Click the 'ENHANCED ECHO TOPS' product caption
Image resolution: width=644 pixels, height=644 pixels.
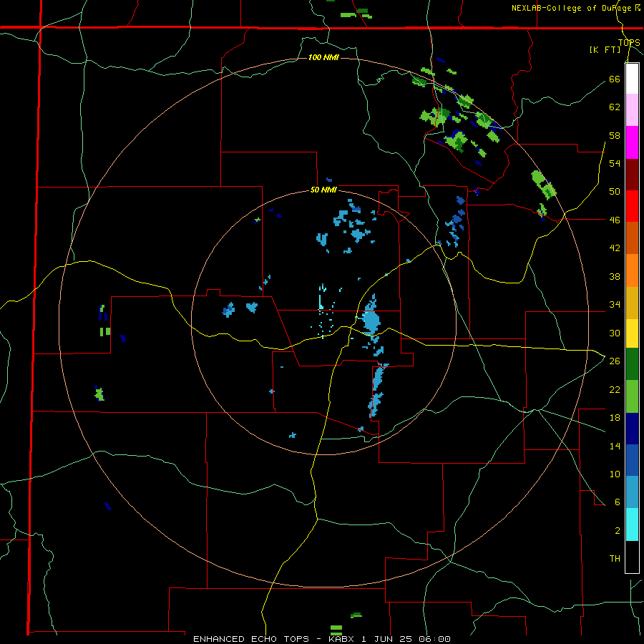[x=251, y=639]
